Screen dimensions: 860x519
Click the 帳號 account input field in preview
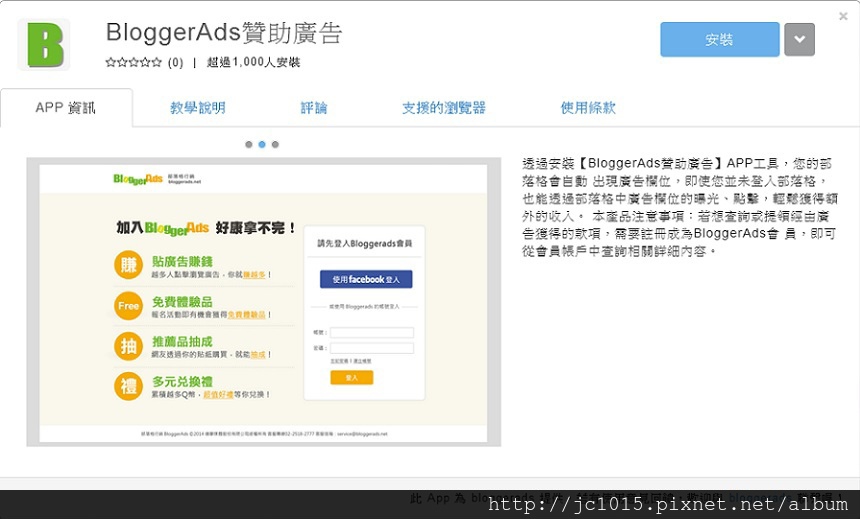[x=372, y=332]
